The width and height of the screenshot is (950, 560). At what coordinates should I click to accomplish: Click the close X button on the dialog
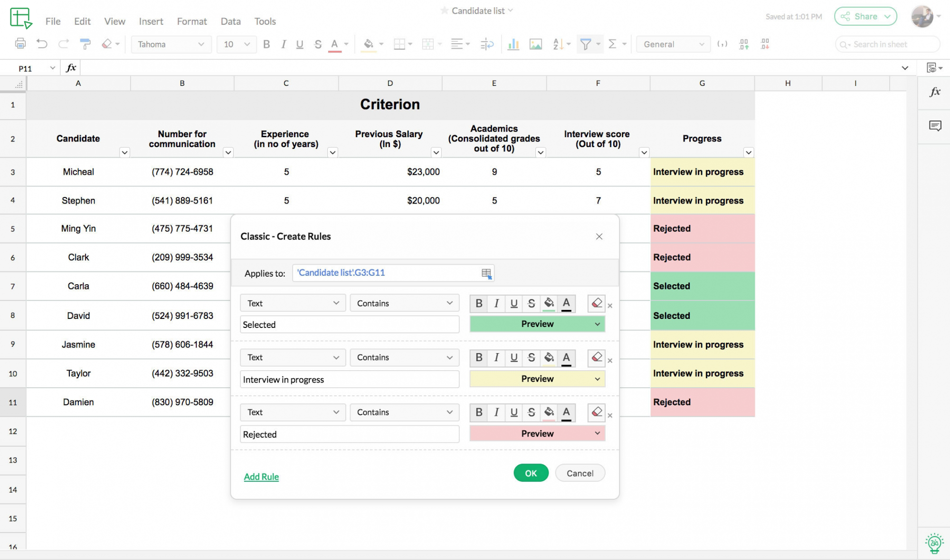pyautogui.click(x=599, y=237)
